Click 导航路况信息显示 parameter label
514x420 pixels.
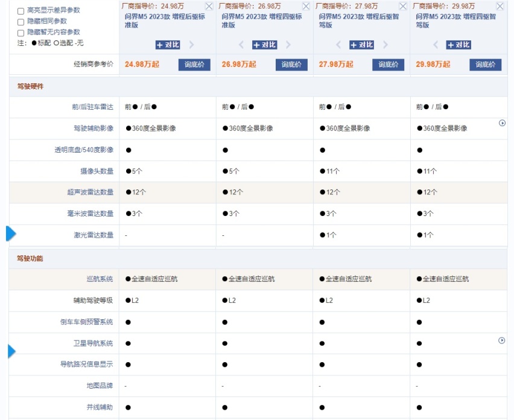point(86,364)
